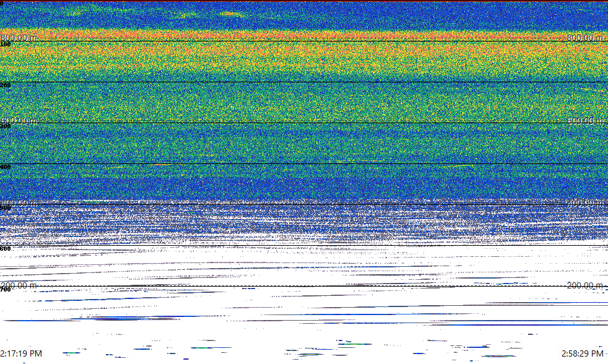Click the right-edge "400.00 m" range label
The image size is (608, 364).
(585, 203)
